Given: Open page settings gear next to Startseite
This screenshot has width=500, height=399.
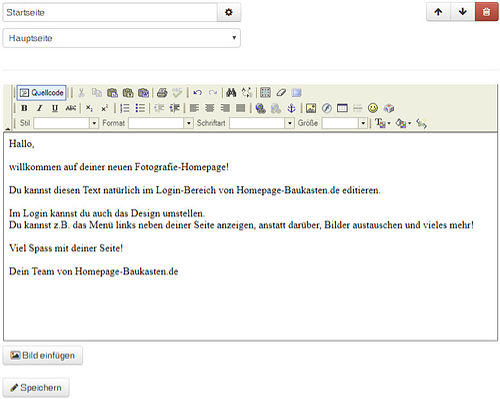Looking at the screenshot, I should [x=229, y=12].
